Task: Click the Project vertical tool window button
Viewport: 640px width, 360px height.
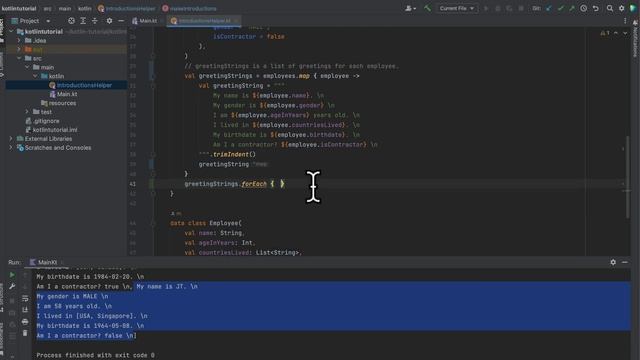Action: [2, 29]
